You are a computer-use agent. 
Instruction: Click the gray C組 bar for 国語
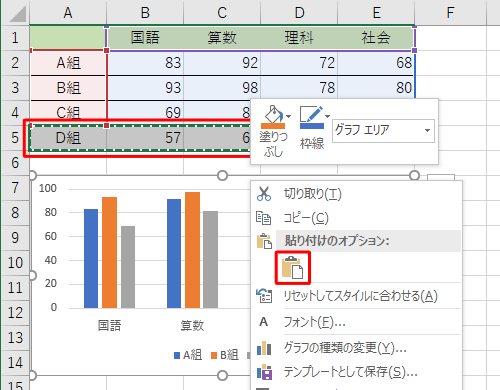128,267
